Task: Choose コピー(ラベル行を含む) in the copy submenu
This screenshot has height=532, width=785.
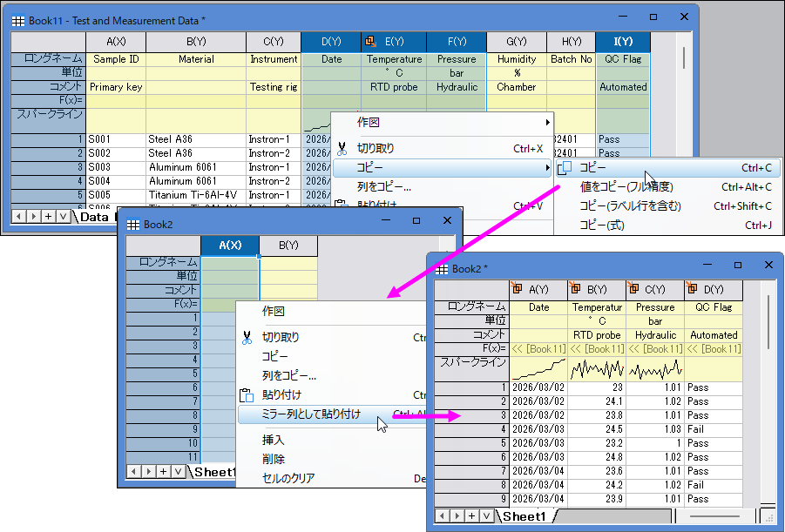Action: 668,205
